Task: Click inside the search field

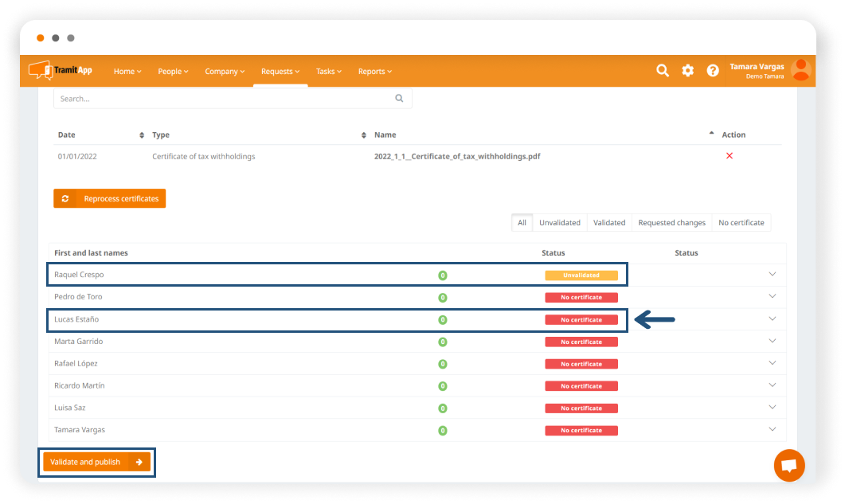Action: click(223, 98)
